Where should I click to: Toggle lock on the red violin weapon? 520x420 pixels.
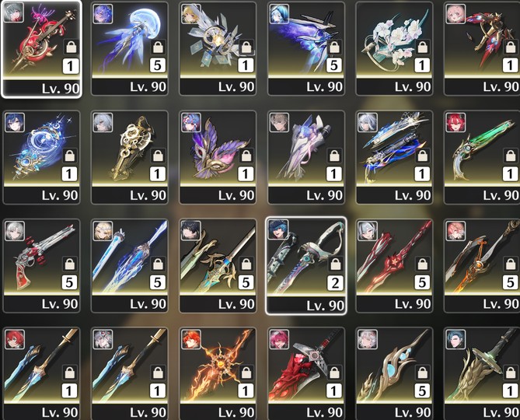coord(71,47)
